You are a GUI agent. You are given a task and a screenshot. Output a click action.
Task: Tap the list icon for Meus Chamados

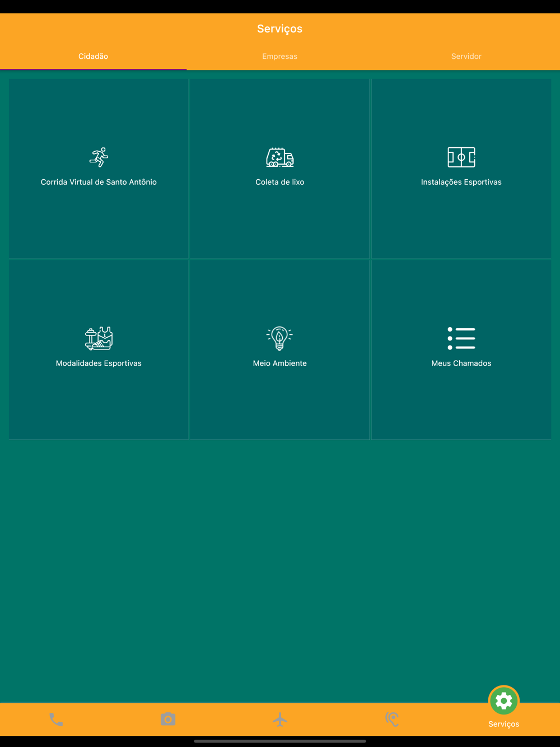[x=461, y=338]
